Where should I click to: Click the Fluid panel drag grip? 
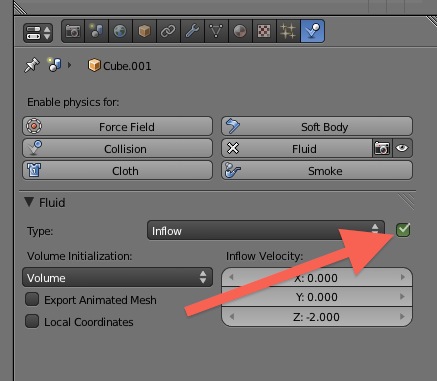pos(406,202)
